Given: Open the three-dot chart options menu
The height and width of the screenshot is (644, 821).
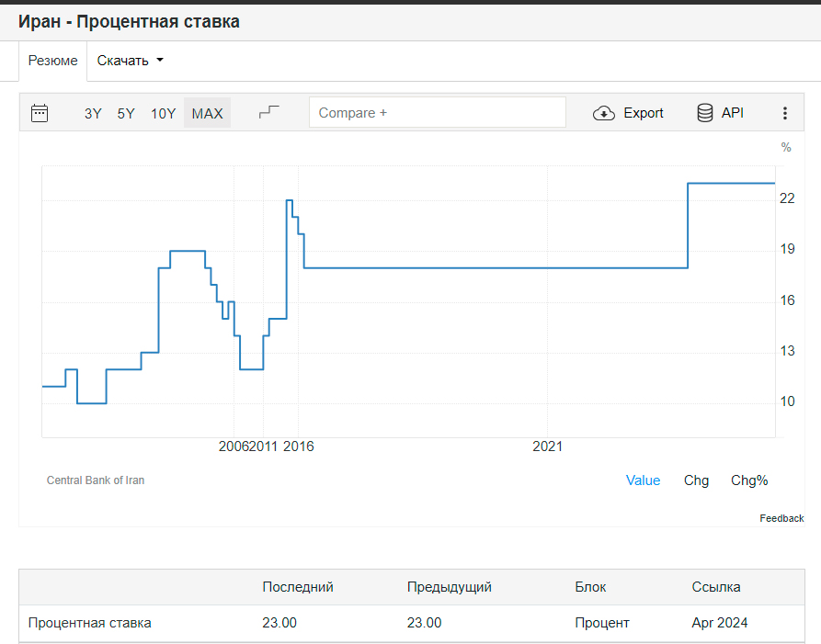Looking at the screenshot, I should 784,113.
